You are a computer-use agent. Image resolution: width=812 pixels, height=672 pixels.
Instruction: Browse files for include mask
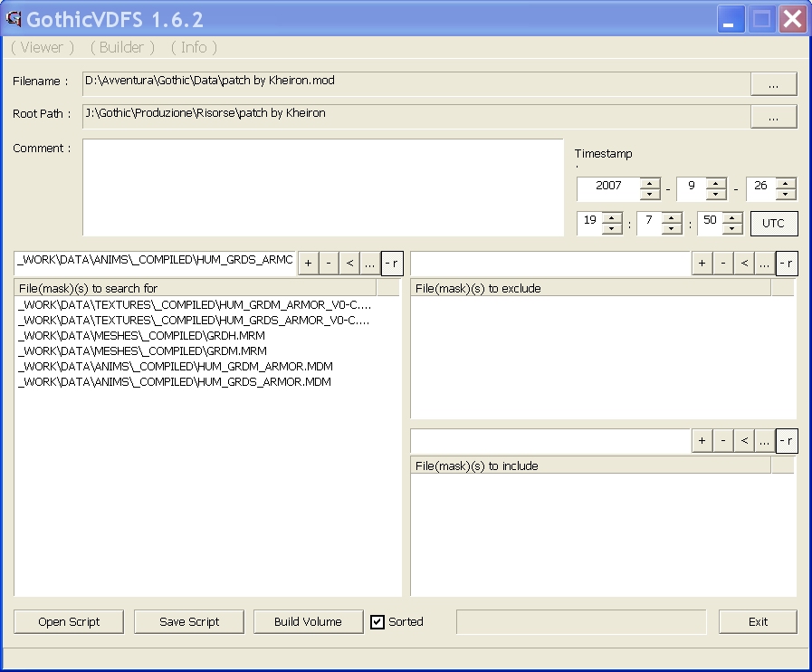pos(764,441)
